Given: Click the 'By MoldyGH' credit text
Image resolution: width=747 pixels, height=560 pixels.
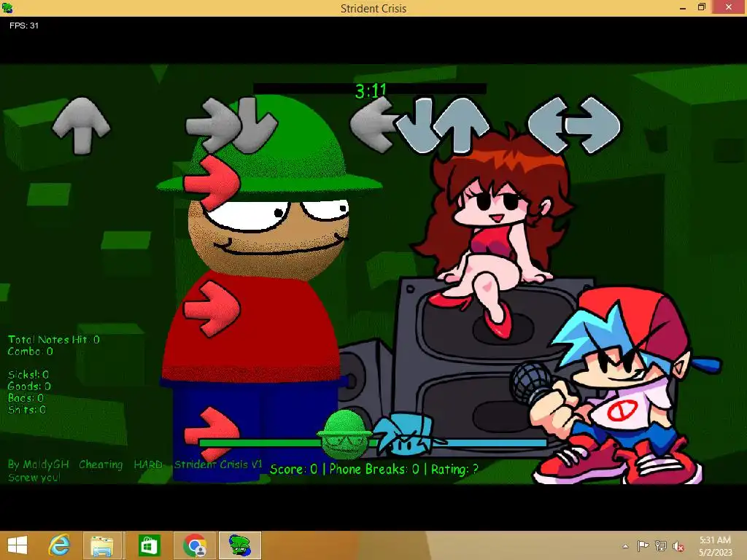Looking at the screenshot, I should 39,464.
